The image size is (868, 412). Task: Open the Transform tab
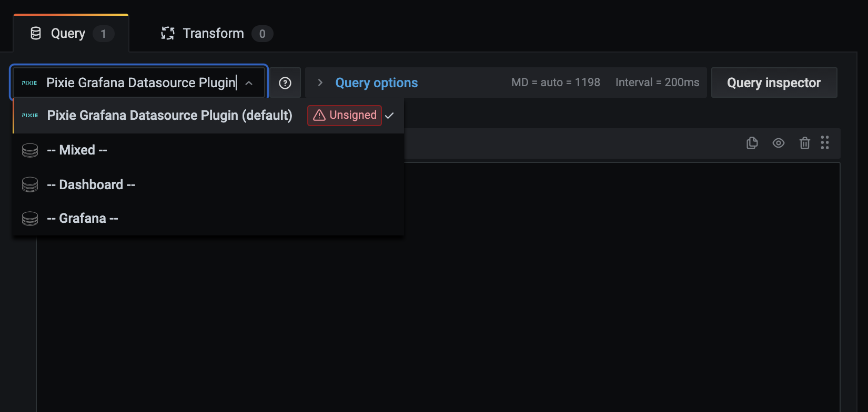coord(216,33)
